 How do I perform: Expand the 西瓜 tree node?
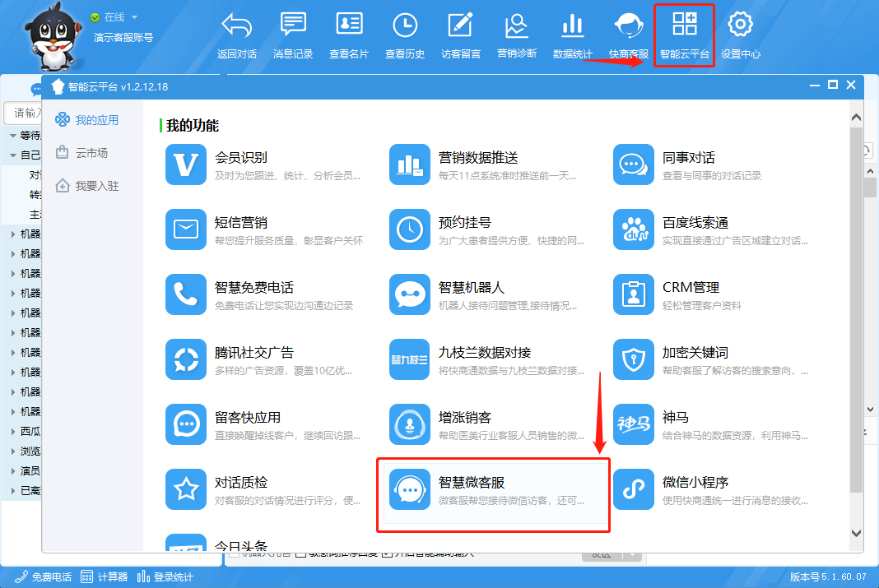point(12,432)
